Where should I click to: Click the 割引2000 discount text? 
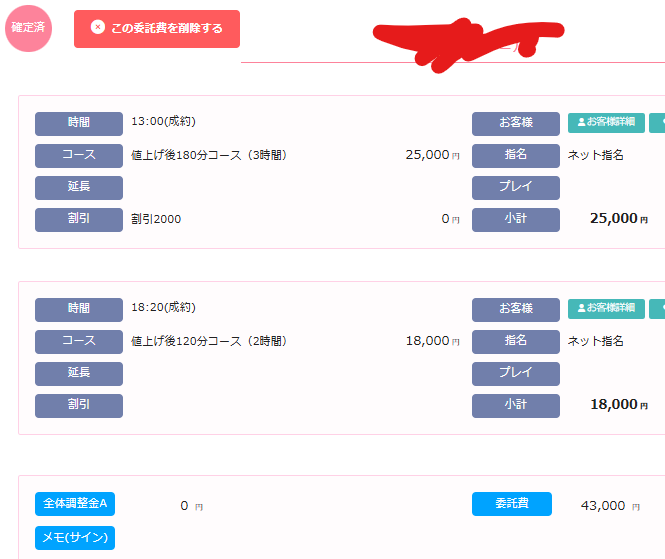point(156,219)
